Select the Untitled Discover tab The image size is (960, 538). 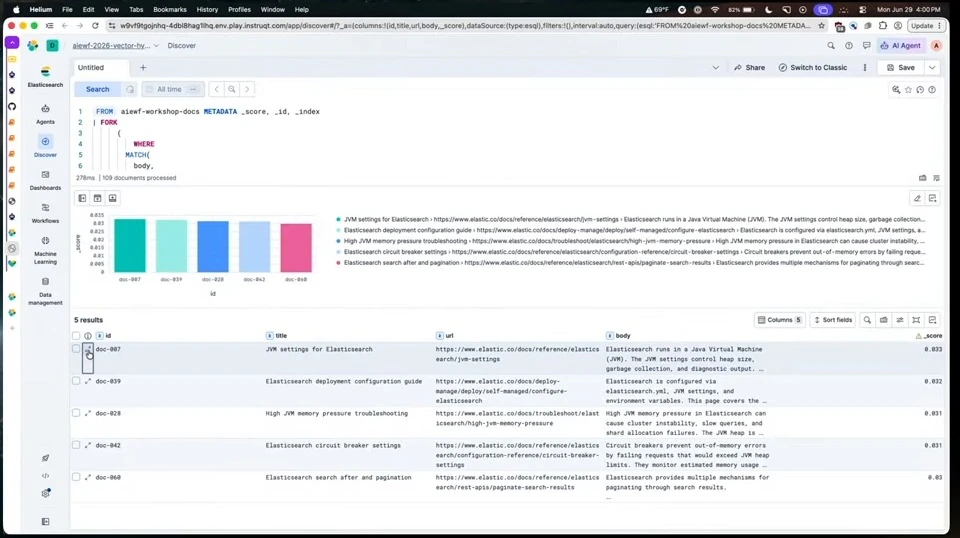[x=101, y=67]
